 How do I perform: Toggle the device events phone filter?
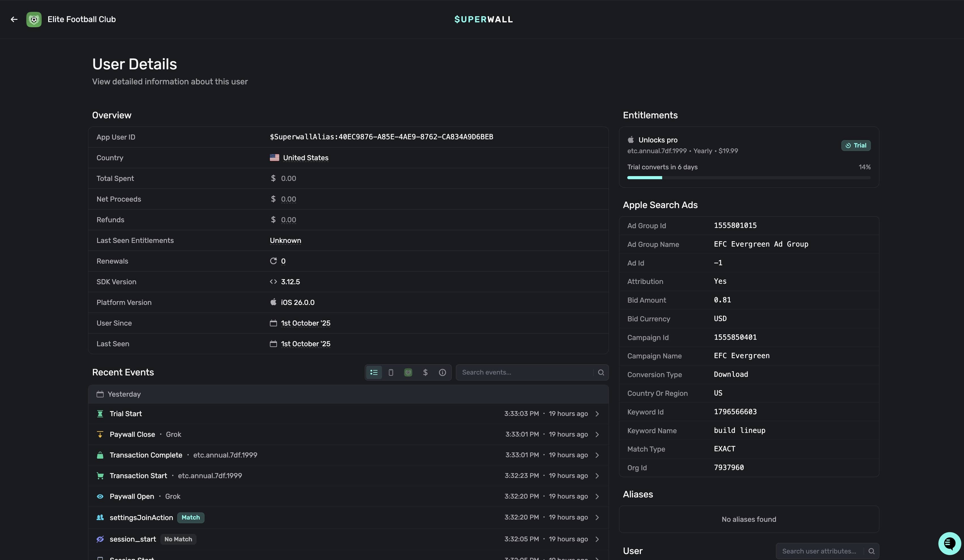tap(391, 373)
